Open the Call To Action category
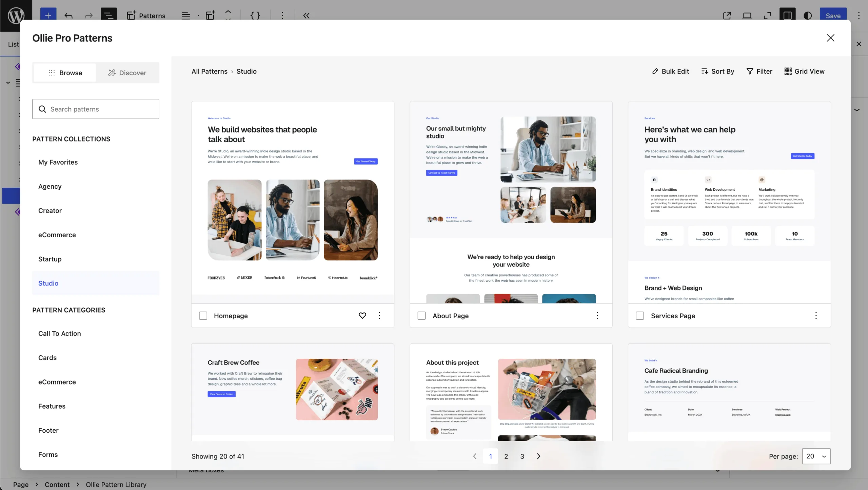The width and height of the screenshot is (868, 490). click(x=60, y=333)
